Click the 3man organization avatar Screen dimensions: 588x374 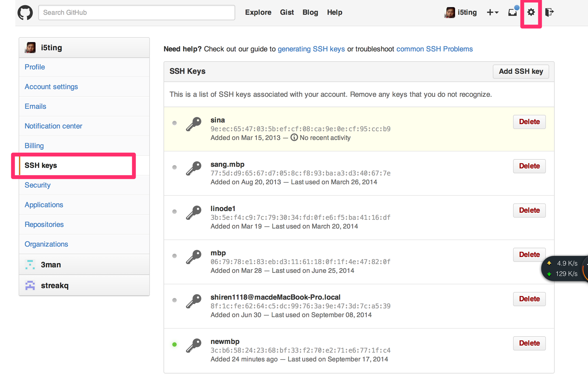click(x=30, y=265)
